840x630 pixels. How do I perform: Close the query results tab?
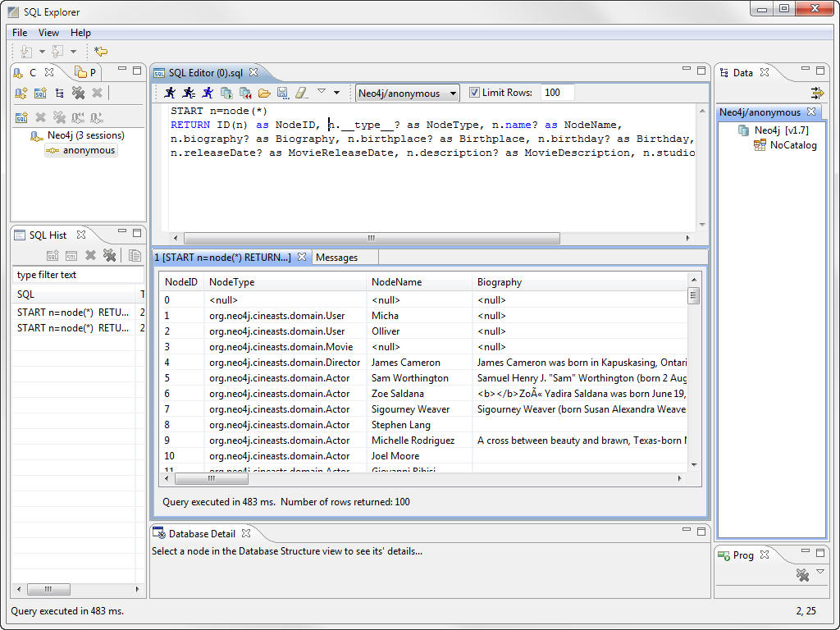coord(302,257)
